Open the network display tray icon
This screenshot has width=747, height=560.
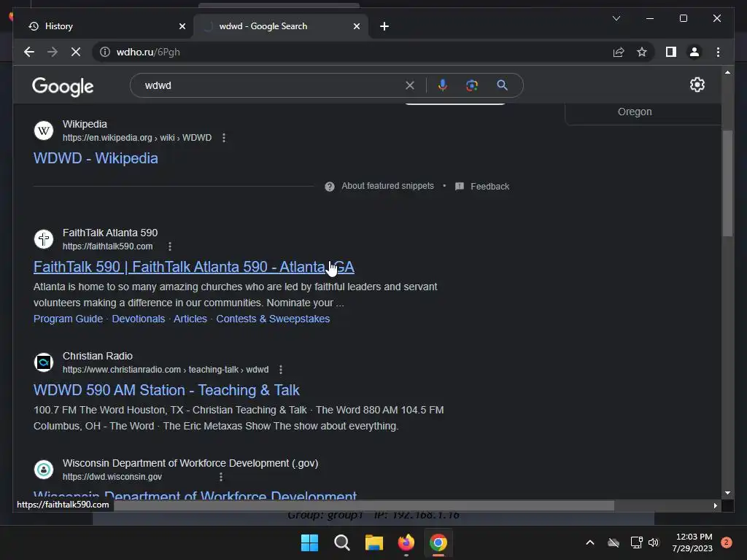point(636,542)
